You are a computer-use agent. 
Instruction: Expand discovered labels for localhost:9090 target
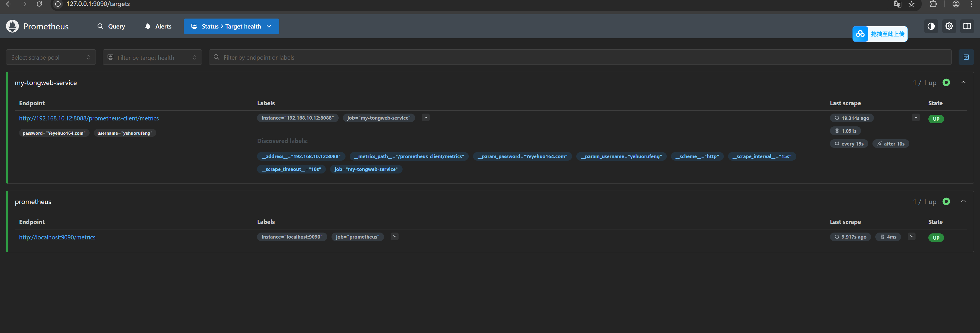click(x=395, y=236)
